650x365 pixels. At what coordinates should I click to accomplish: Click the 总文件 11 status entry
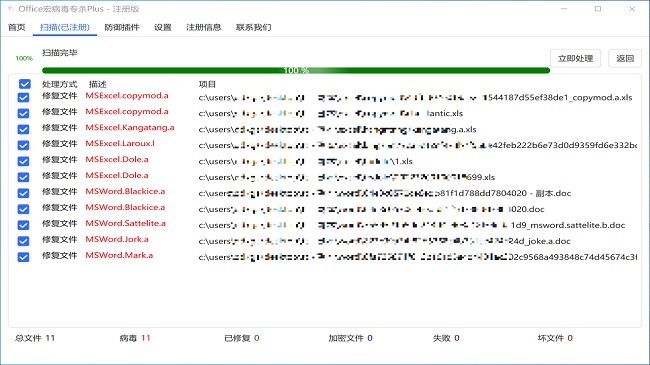(x=35, y=338)
